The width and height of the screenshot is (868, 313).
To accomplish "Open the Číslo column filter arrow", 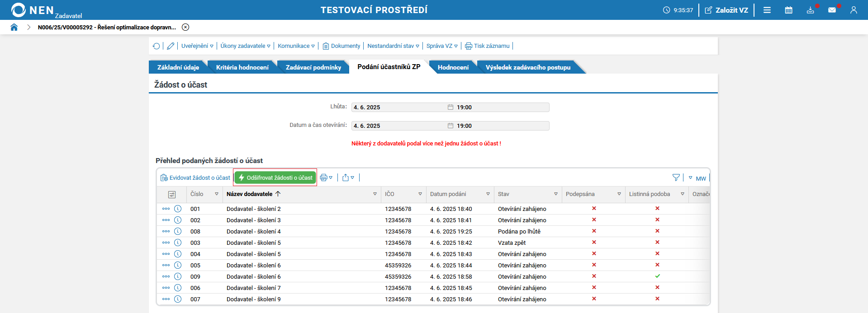I will 217,194.
